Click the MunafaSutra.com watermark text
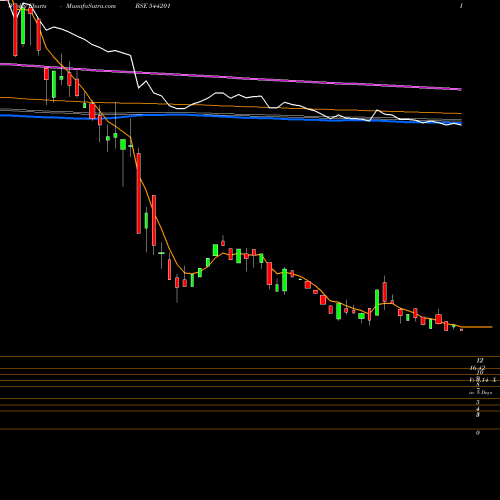The image size is (500, 500). [x=91, y=6]
